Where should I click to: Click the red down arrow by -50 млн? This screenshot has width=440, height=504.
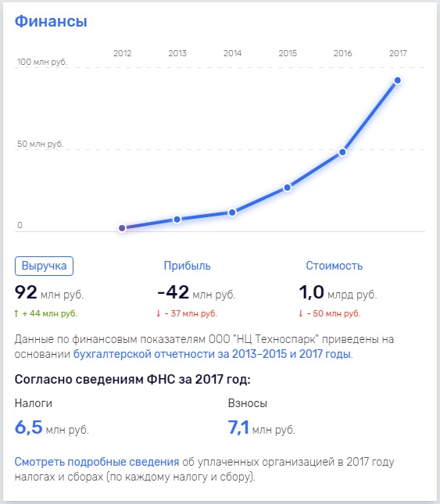[301, 313]
